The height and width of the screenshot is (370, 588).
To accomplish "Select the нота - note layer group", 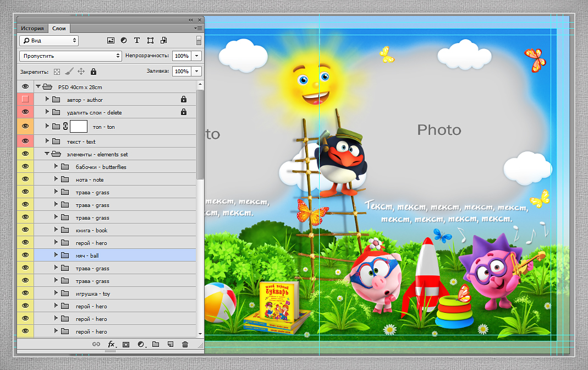I will 115,179.
